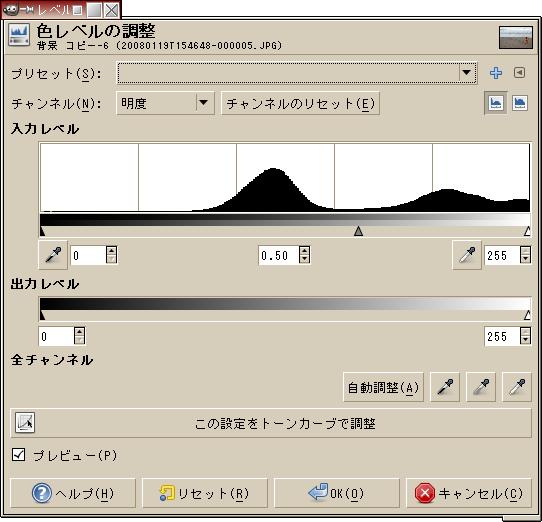542x522 pixels.
Task: Increase the gamma 0.50 value with stepper
Action: (304, 250)
